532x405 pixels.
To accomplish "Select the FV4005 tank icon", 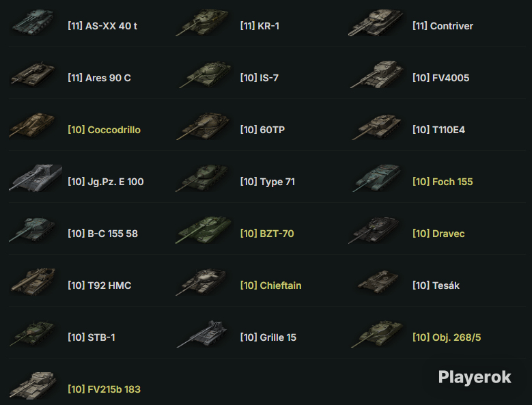I will [376, 74].
